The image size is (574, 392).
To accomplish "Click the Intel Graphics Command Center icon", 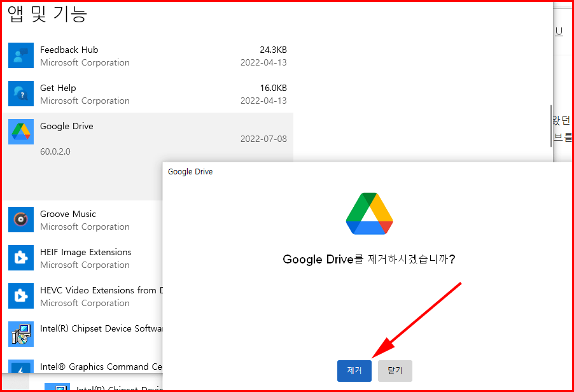I will [21, 366].
